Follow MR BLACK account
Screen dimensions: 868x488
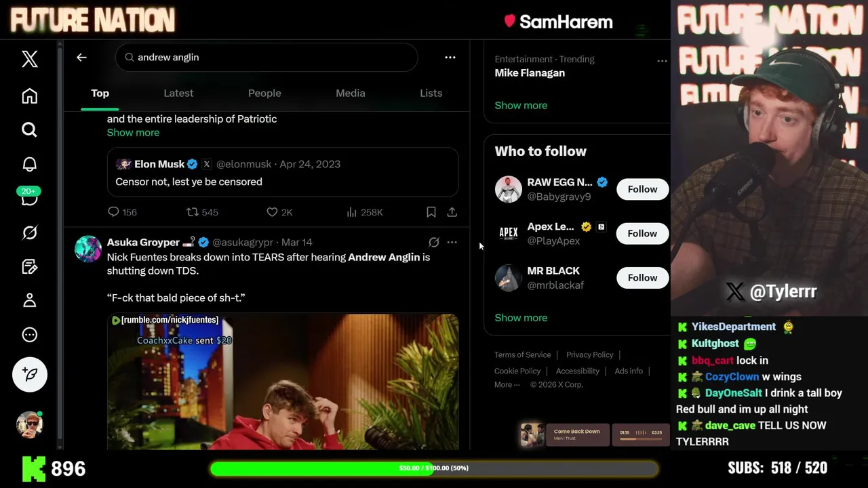(x=642, y=277)
